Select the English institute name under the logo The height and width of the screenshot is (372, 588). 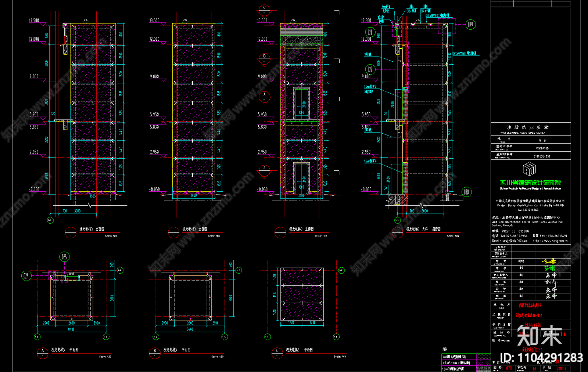[x=530, y=188]
